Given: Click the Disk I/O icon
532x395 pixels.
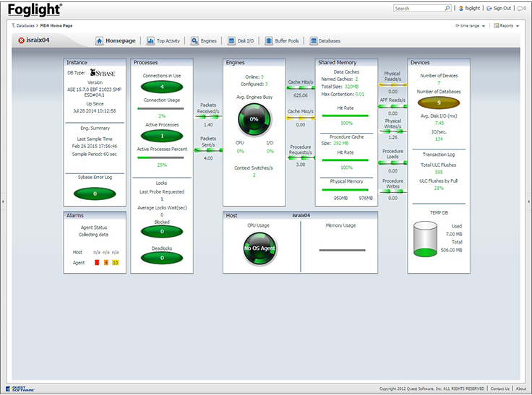Looking at the screenshot, I should click(x=231, y=40).
